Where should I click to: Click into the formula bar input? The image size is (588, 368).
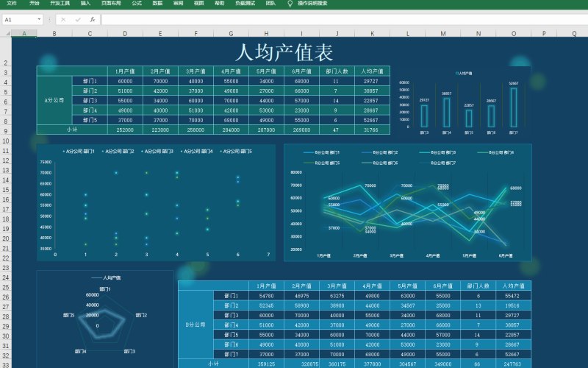point(345,20)
